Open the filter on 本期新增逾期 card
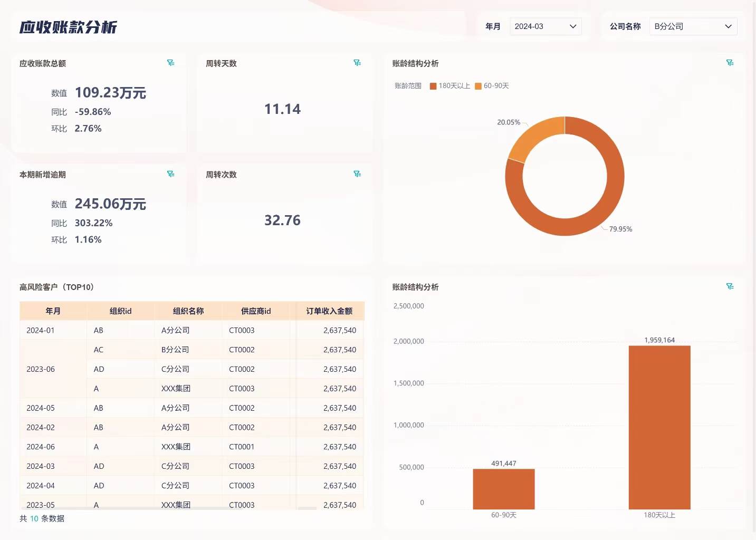756x540 pixels. pyautogui.click(x=171, y=173)
